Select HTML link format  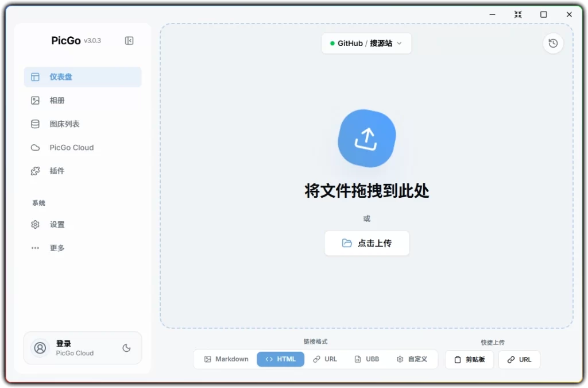(x=280, y=359)
